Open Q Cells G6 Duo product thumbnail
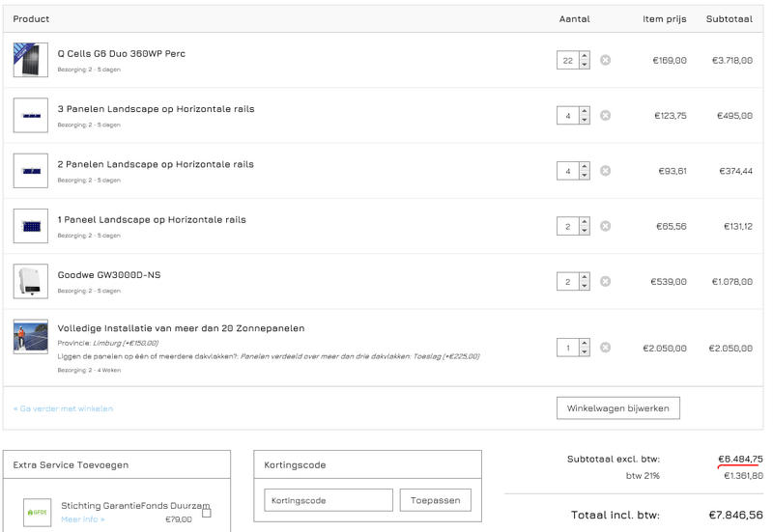The height and width of the screenshot is (532, 773). click(31, 60)
